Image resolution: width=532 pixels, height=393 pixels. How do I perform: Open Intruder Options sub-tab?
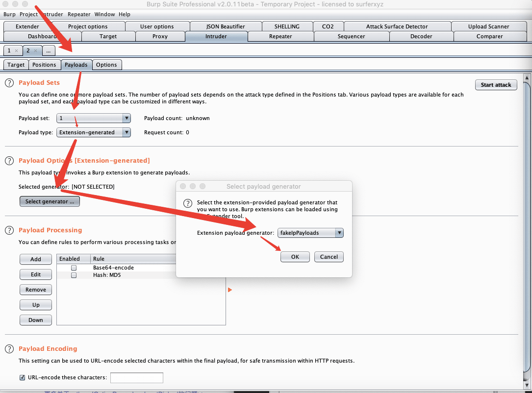click(x=106, y=65)
